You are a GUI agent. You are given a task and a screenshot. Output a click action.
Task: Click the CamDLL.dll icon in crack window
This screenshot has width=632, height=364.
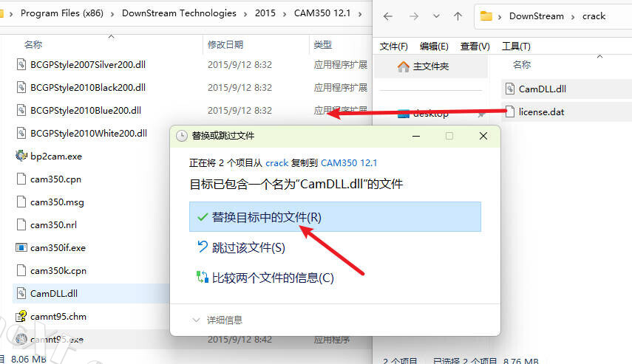click(510, 89)
